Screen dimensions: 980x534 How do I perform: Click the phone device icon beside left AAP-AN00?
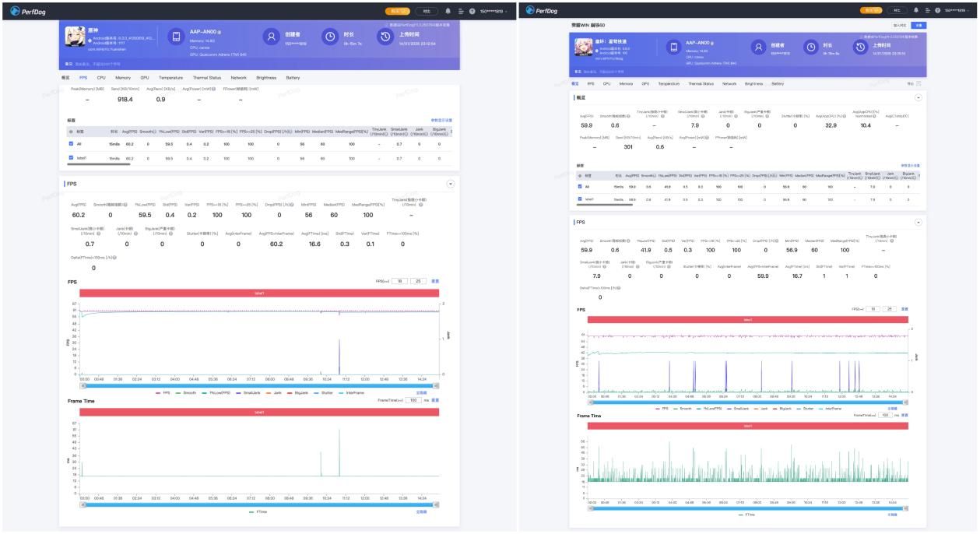(x=177, y=37)
